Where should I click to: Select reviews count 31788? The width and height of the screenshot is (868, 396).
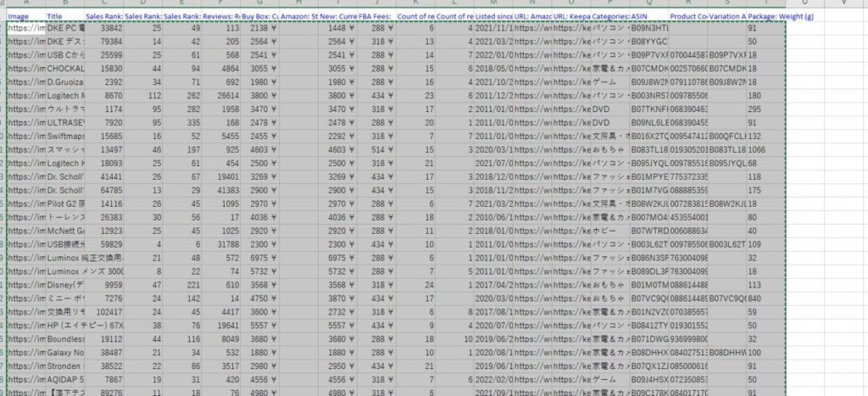[x=220, y=244]
